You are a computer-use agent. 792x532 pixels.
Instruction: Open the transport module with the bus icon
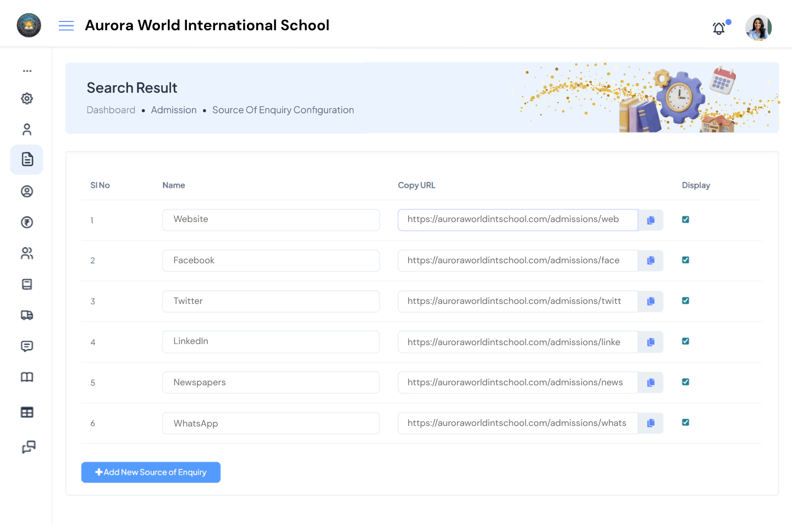pyautogui.click(x=26, y=315)
